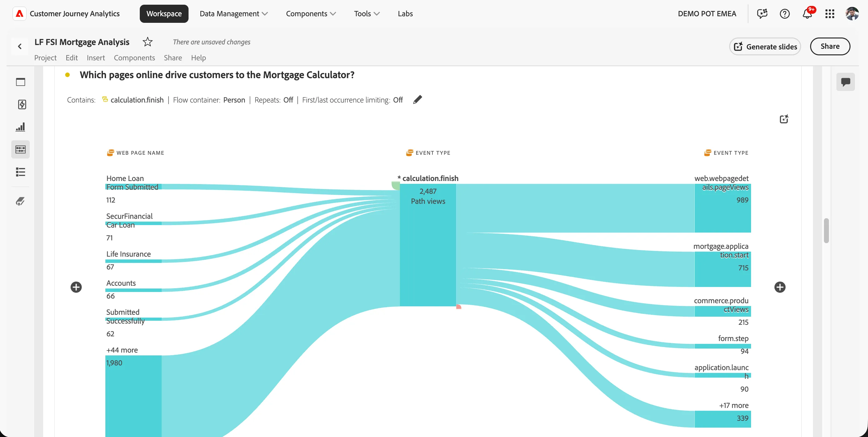Select the mortgage.application.start node
Screen dimensions: 868x437
(x=723, y=269)
